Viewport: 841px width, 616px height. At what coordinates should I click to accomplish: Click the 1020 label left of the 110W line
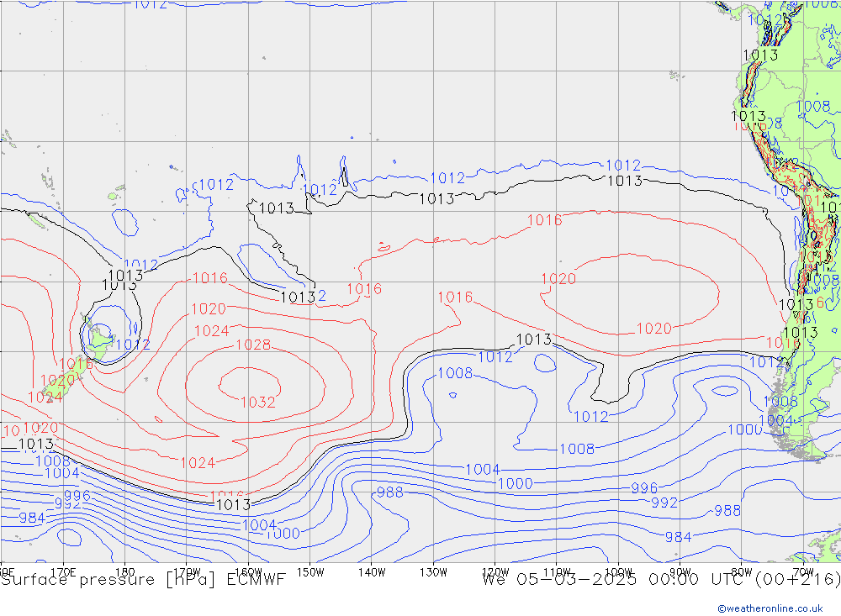tap(558, 279)
